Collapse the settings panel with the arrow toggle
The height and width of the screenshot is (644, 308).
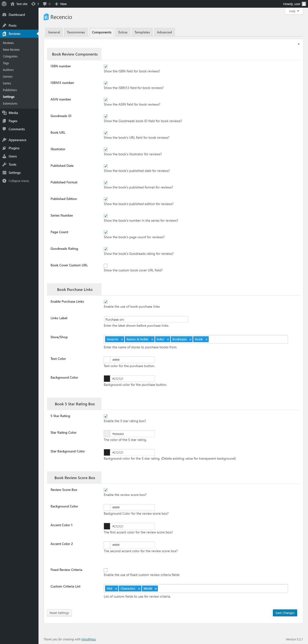298,44
